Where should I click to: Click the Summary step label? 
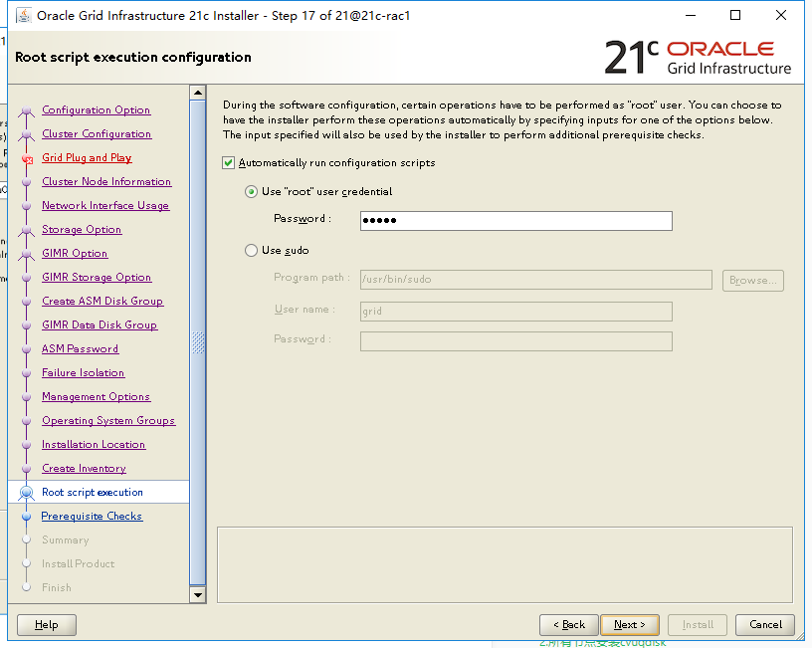(66, 540)
